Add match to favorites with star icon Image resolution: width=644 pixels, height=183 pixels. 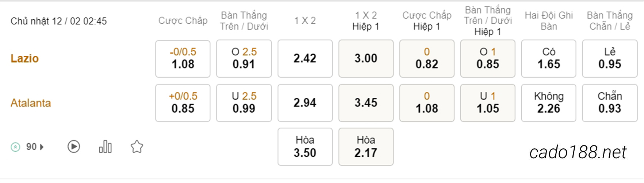click(x=137, y=147)
